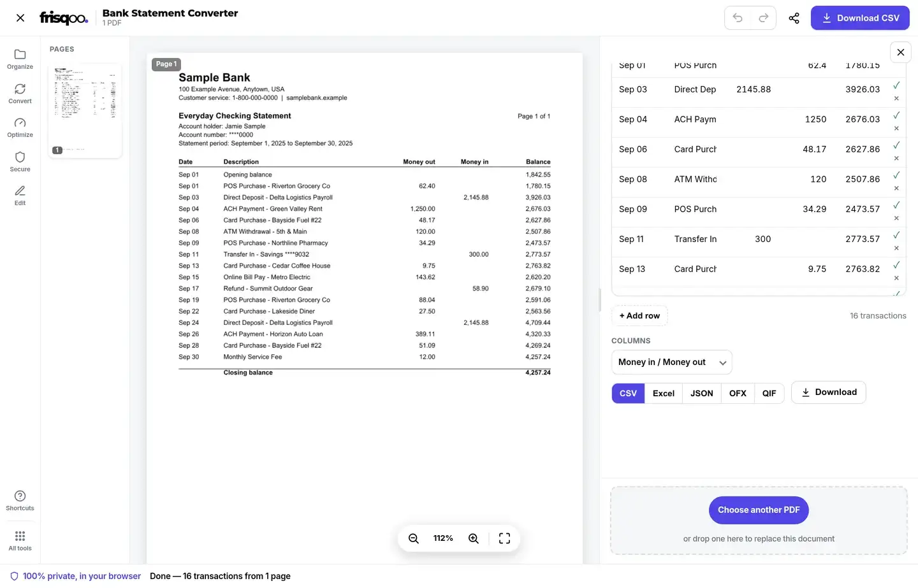Switch to Excel export format
This screenshot has height=588, width=918.
(664, 393)
